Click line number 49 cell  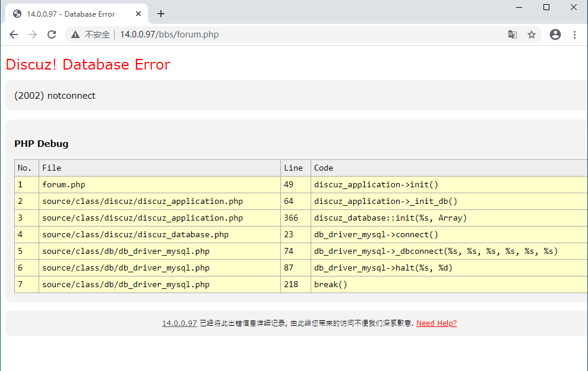click(x=296, y=185)
